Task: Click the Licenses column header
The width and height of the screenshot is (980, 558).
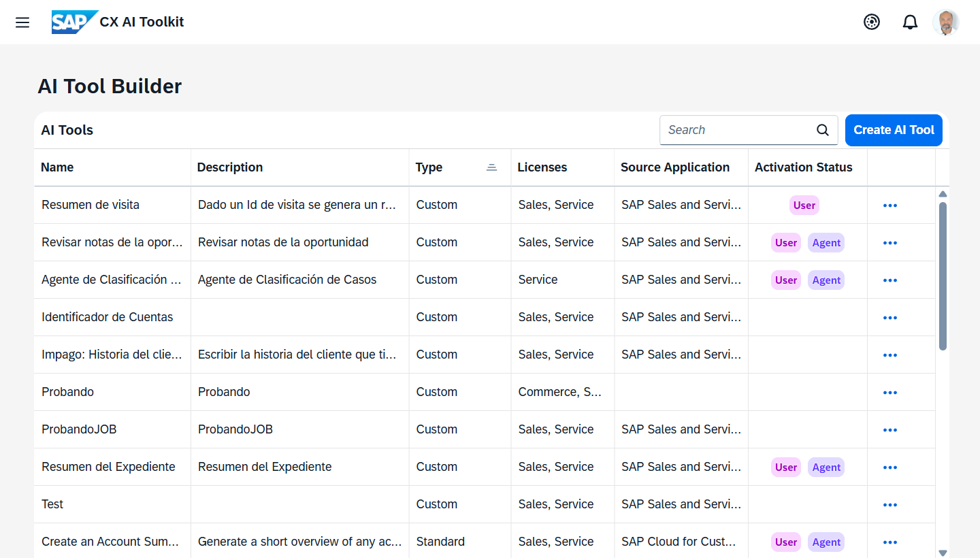Action: (542, 167)
